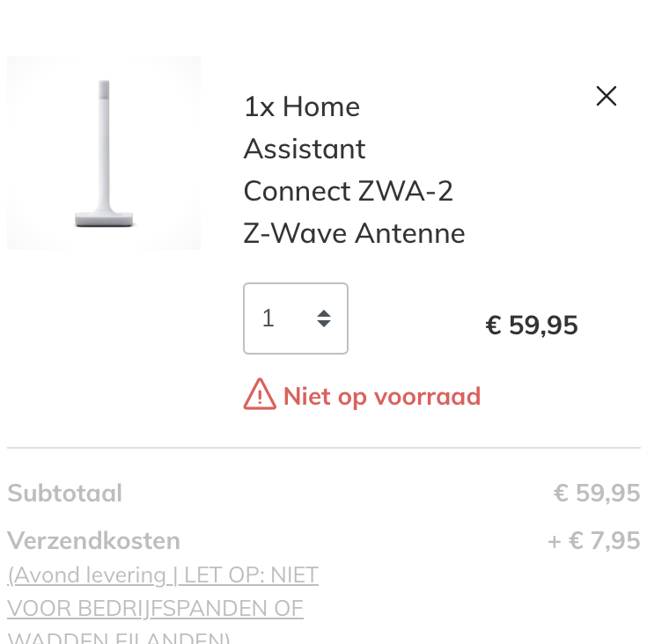Screen dimensions: 669x644
Task: Click the shipping cost '+ € 7,95'
Action: click(593, 540)
